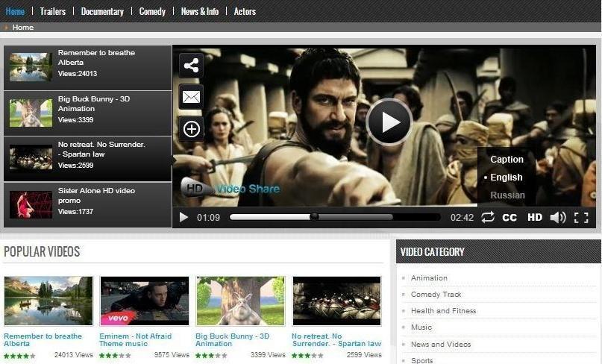This screenshot has height=364, width=602.
Task: Open the Comedy Track video category
Action: coord(436,294)
